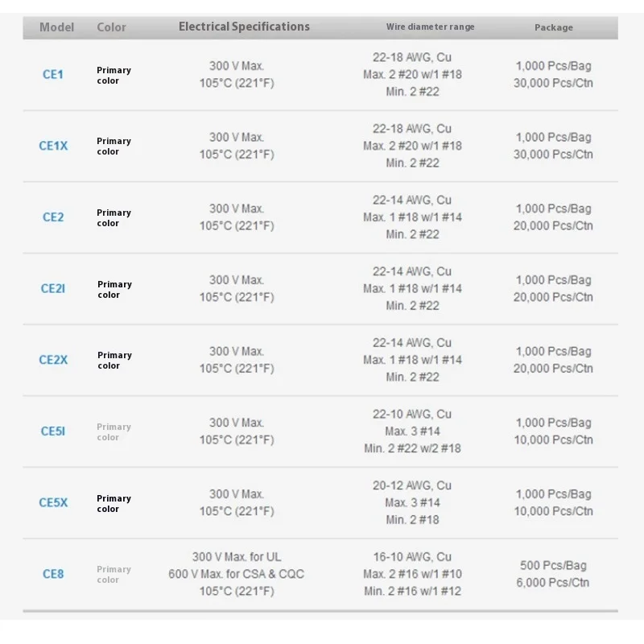The width and height of the screenshot is (644, 644).
Task: Open the CE5I model link
Action: pyautogui.click(x=53, y=431)
